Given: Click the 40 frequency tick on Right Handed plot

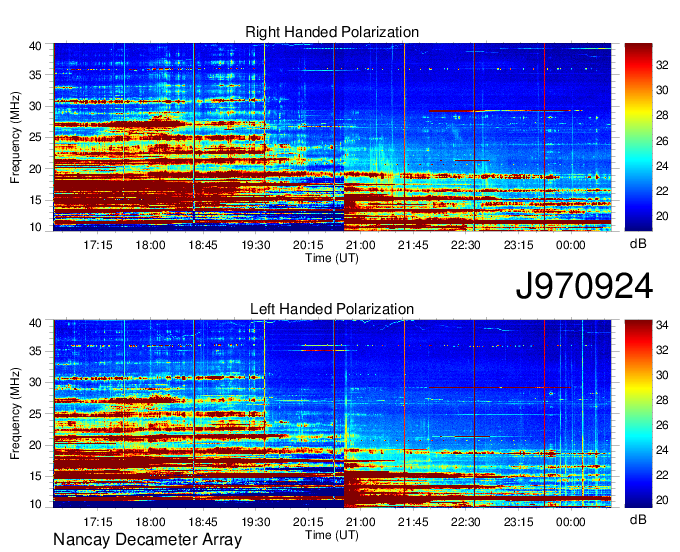Looking at the screenshot, I should tap(35, 46).
